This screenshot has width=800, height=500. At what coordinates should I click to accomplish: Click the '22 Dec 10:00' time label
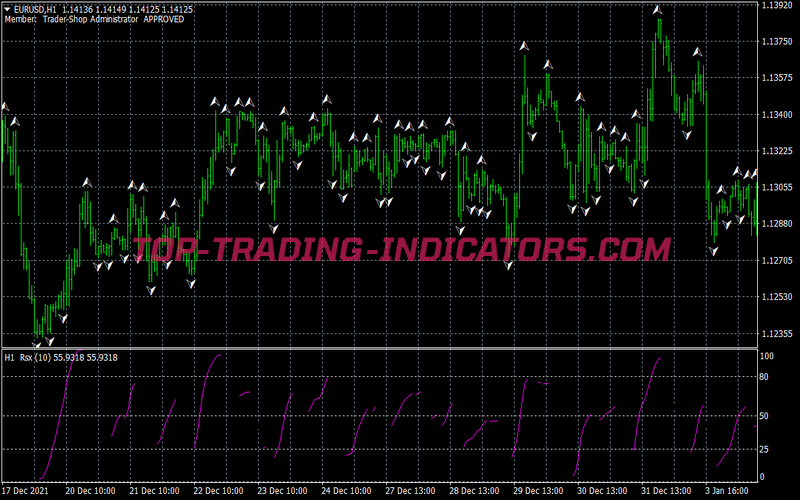tap(218, 491)
